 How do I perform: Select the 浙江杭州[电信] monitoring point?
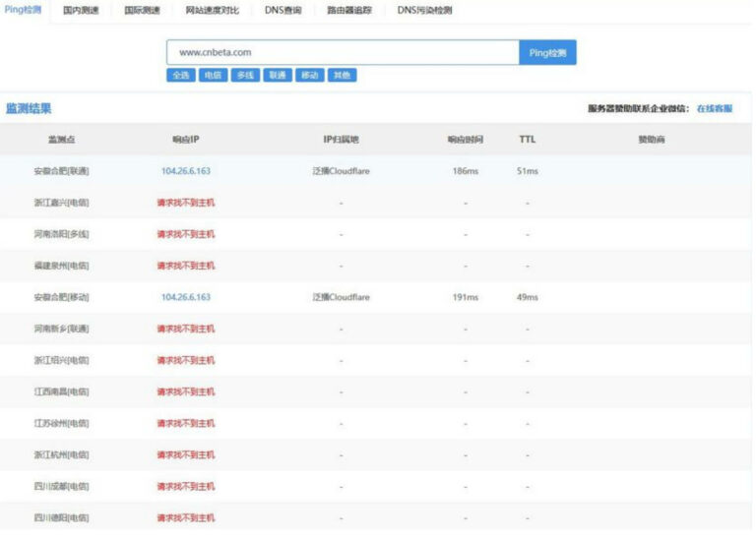[62, 455]
